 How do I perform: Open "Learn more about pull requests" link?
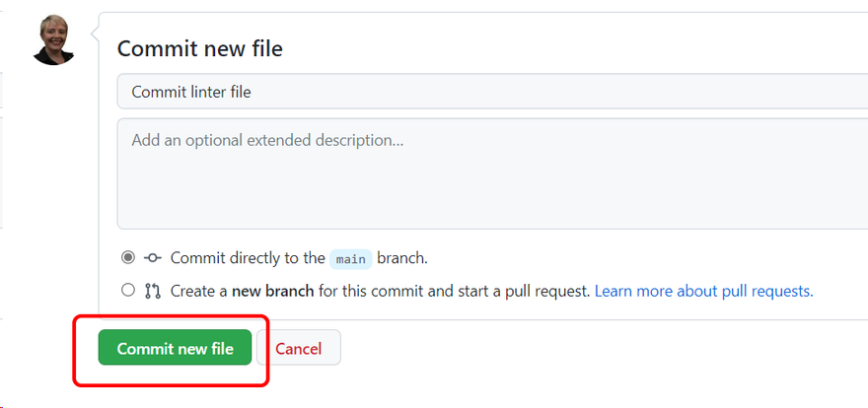click(x=703, y=291)
